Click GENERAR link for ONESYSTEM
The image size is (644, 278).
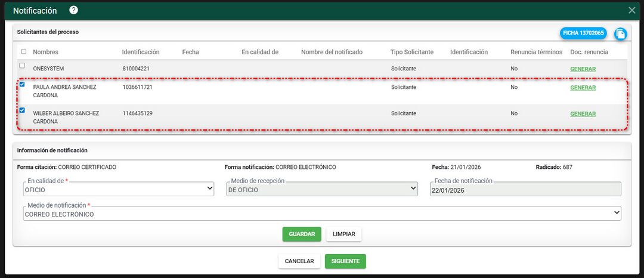pos(583,69)
